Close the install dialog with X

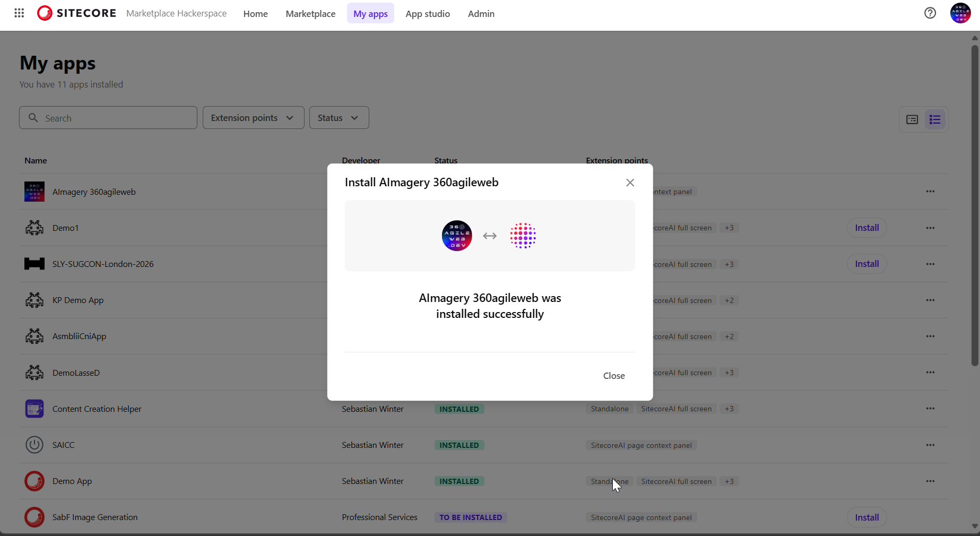pos(630,183)
